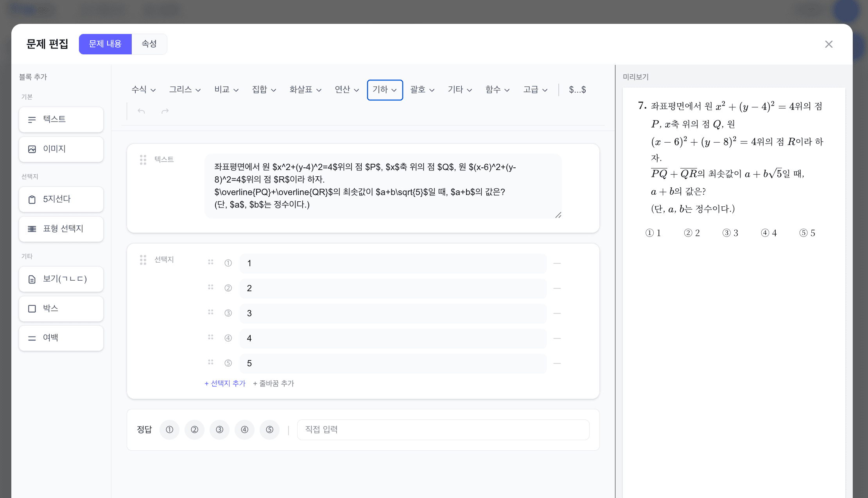Click the undo arrow icon

(x=142, y=111)
